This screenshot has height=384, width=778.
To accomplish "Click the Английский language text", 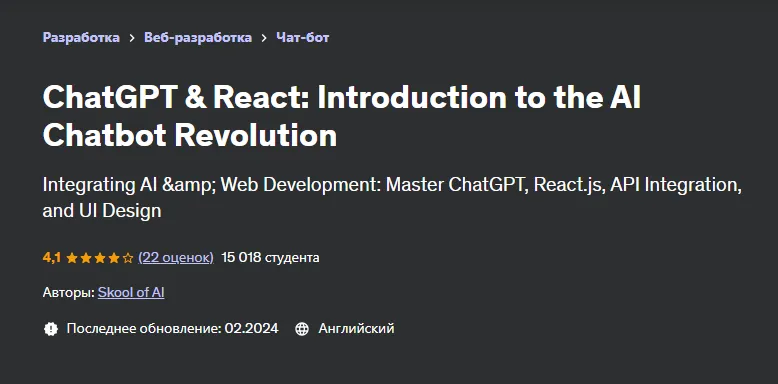I will coord(356,328).
